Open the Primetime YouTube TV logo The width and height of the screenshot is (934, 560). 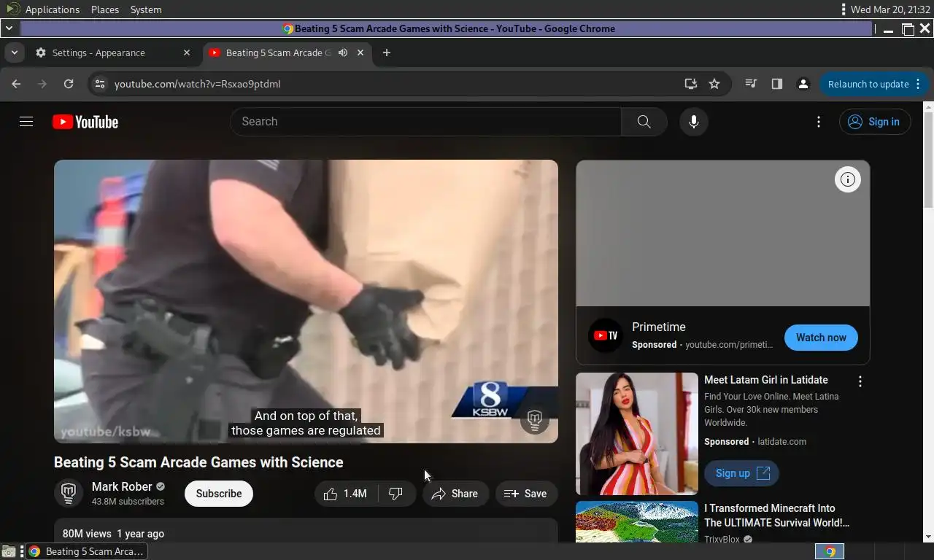click(606, 335)
